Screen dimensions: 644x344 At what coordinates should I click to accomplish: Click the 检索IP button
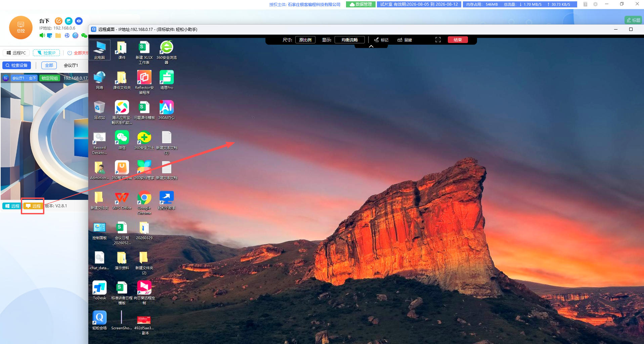coord(46,53)
